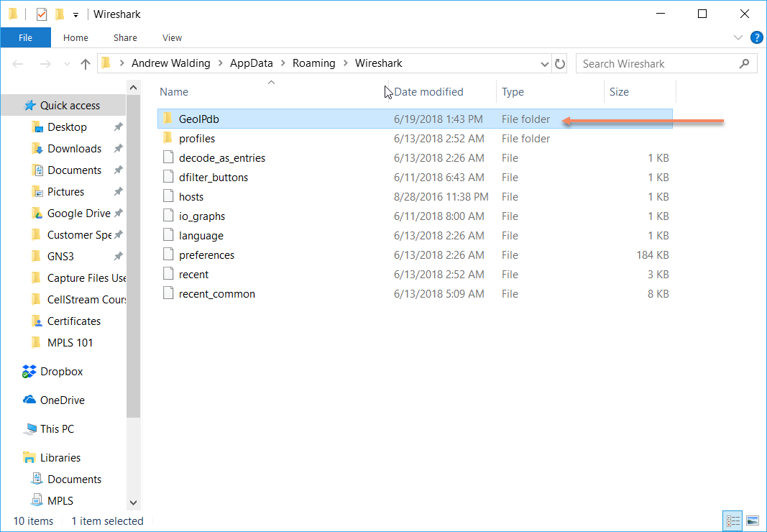Select the OneDrive cloud icon
The height and width of the screenshot is (532, 767).
click(x=29, y=400)
